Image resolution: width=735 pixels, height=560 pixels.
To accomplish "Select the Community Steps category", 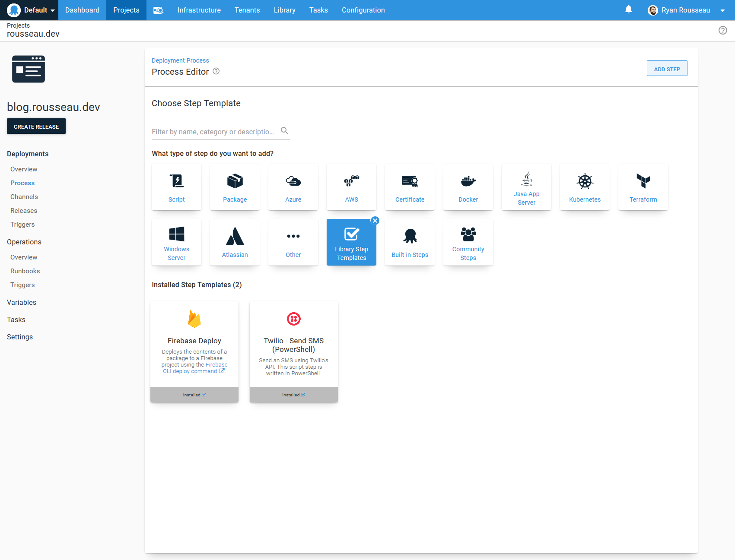I will [x=468, y=242].
